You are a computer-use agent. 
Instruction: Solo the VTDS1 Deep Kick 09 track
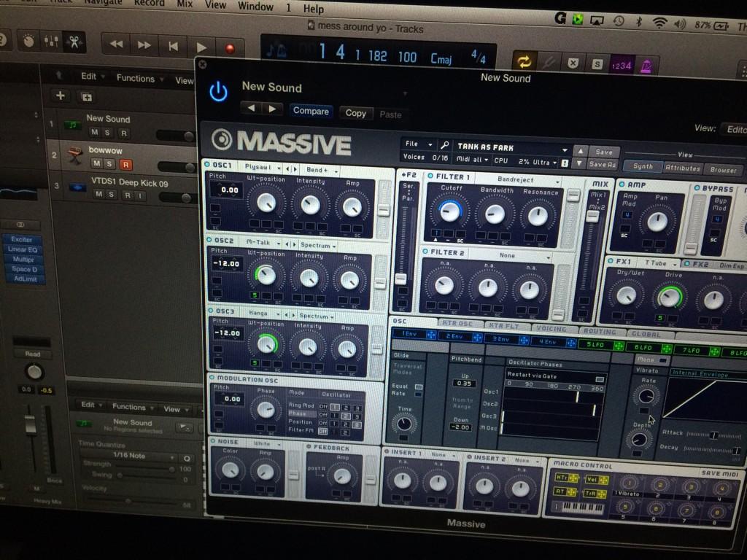pyautogui.click(x=110, y=195)
